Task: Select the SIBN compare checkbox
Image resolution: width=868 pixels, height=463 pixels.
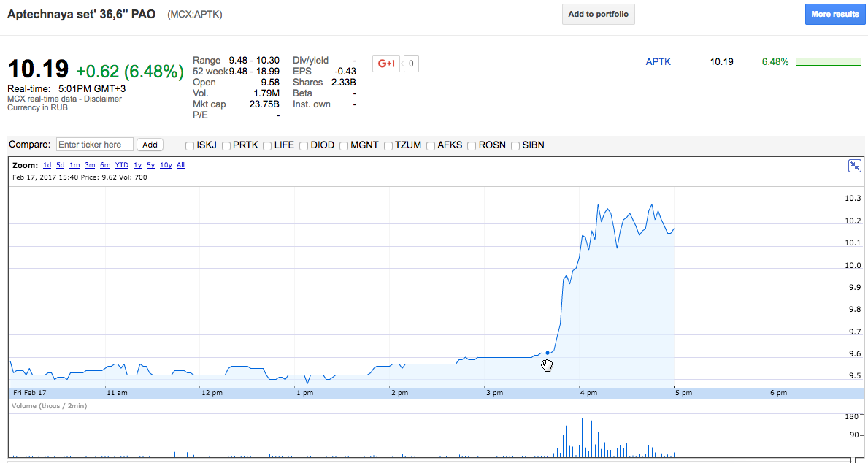Action: [515, 145]
